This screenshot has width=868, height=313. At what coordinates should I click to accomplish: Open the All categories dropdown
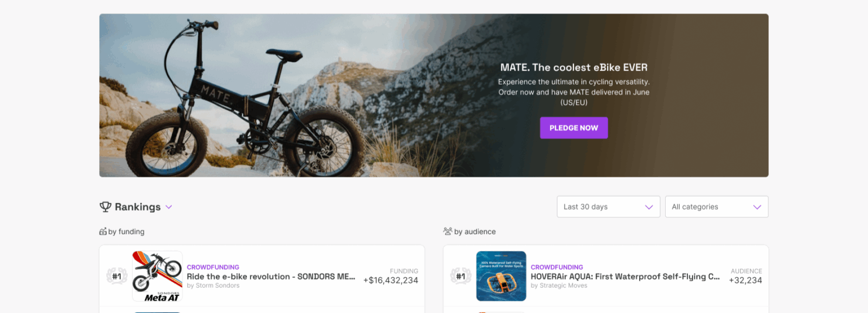pyautogui.click(x=717, y=207)
